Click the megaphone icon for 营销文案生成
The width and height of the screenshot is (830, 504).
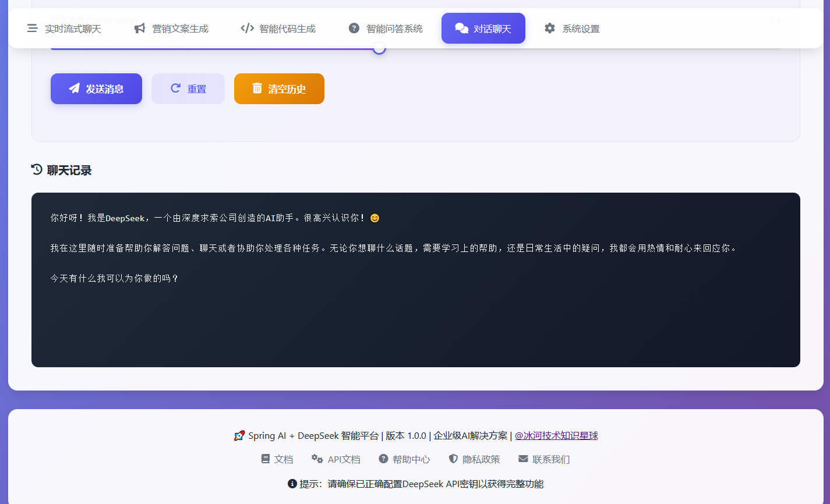point(140,29)
